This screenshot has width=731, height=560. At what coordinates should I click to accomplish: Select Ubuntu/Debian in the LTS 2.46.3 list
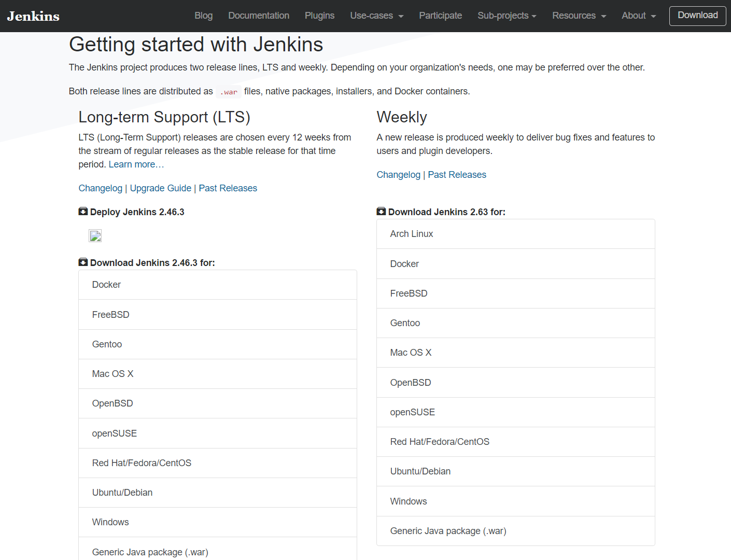coord(218,493)
